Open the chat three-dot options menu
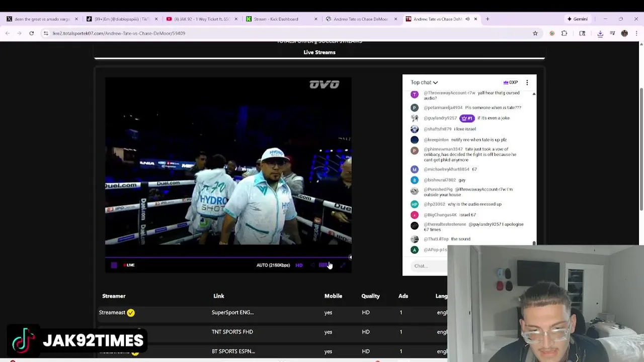644x362 pixels. [527, 82]
